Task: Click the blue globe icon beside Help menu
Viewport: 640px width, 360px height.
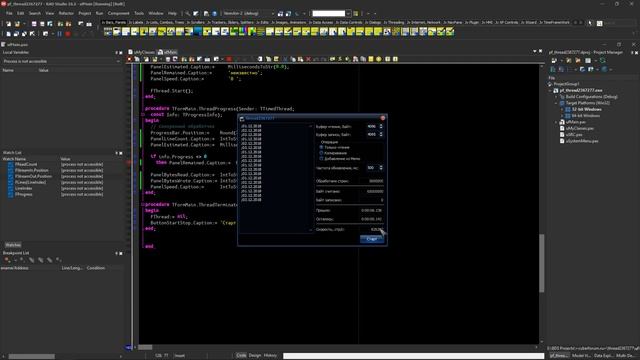Action: point(214,13)
